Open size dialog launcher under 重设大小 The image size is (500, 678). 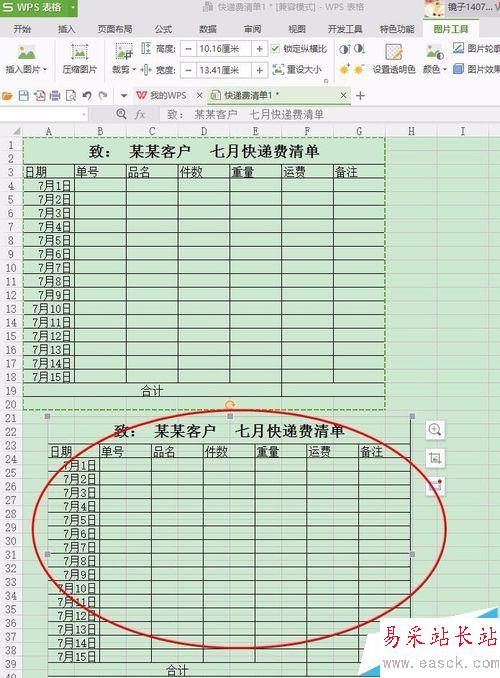click(326, 80)
